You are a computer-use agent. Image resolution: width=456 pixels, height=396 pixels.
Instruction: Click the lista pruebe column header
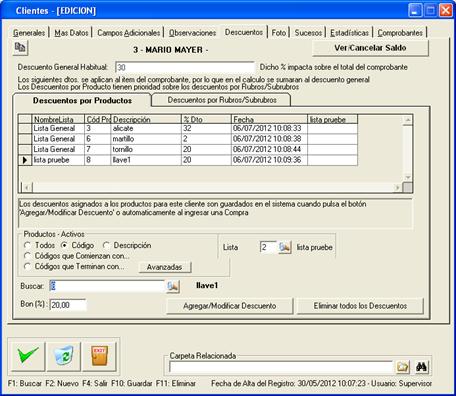click(333, 119)
